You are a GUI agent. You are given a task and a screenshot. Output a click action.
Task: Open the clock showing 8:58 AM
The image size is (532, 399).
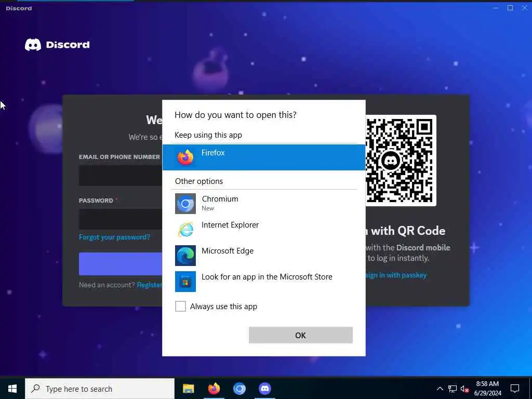pyautogui.click(x=487, y=384)
